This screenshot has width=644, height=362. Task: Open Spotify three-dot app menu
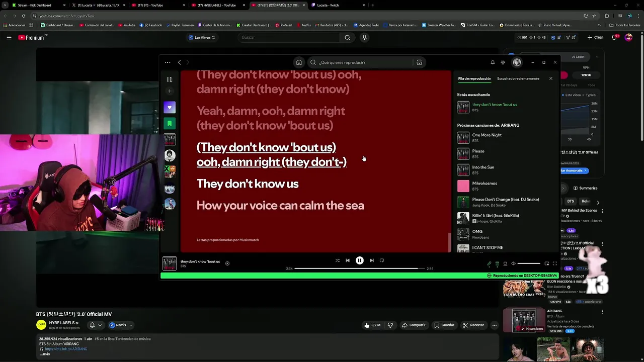168,62
